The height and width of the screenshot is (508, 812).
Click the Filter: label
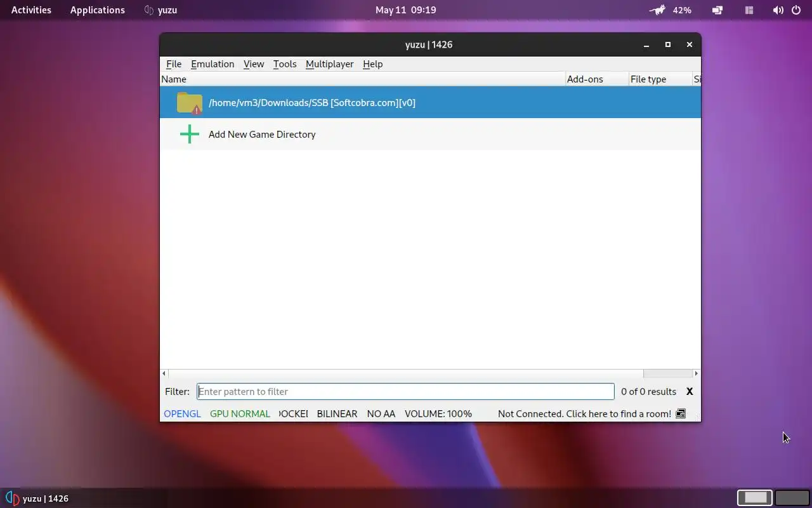177,392
